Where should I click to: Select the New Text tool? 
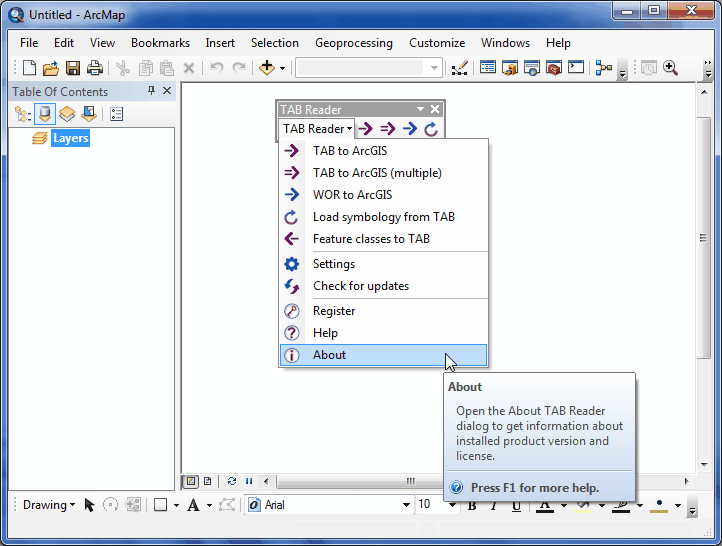point(193,505)
